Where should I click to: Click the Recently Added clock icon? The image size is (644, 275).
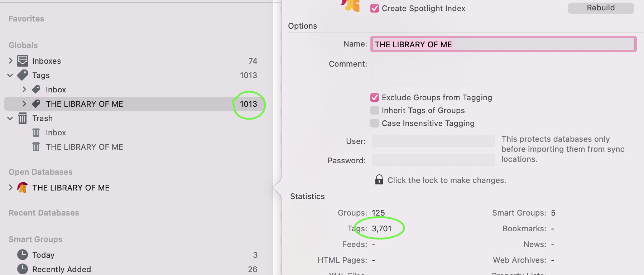[23, 269]
